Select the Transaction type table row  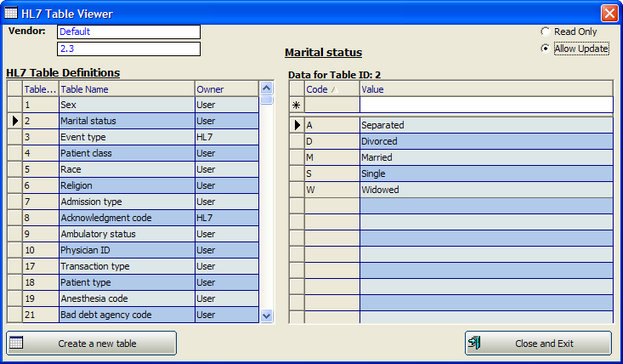click(133, 266)
